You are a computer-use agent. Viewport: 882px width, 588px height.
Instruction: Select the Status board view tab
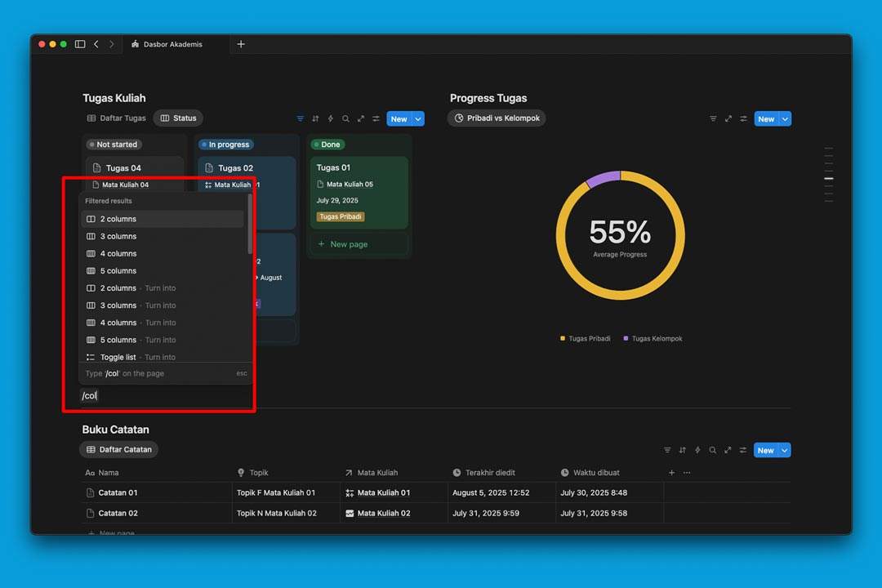178,118
